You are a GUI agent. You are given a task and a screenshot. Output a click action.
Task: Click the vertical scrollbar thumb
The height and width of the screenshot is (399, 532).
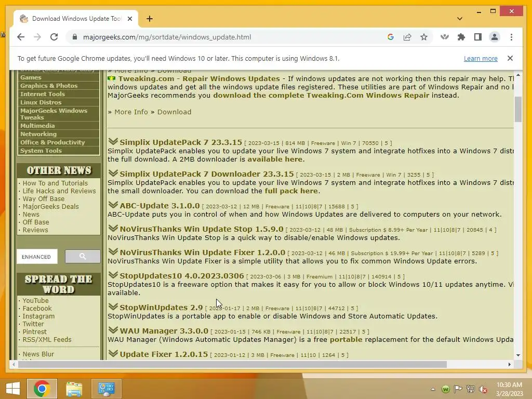pyautogui.click(x=518, y=109)
